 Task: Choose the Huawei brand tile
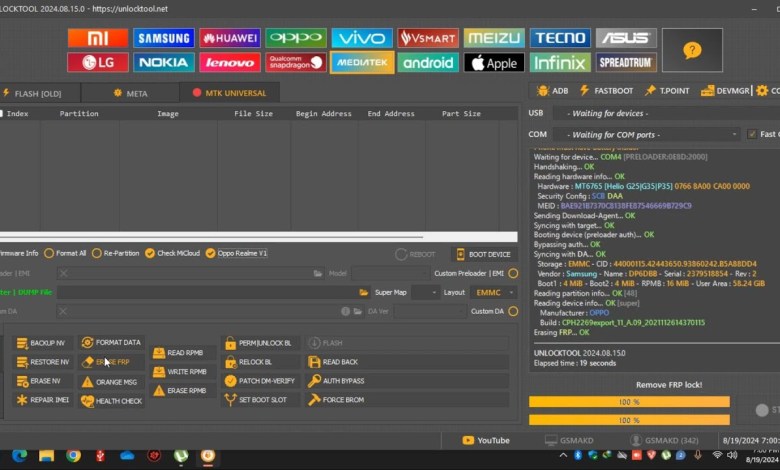230,38
